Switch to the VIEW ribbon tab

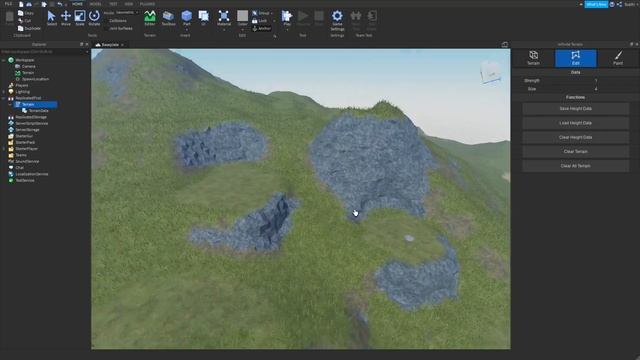point(129,4)
